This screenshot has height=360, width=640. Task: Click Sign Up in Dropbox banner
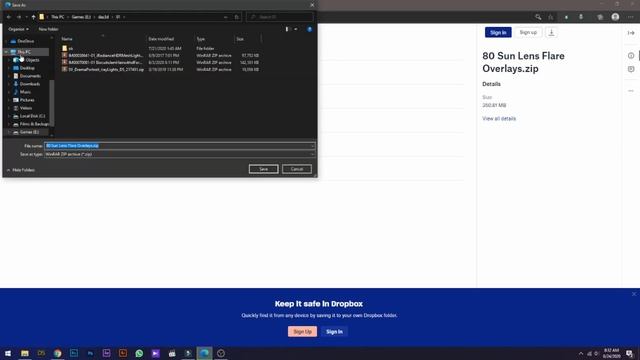302,331
